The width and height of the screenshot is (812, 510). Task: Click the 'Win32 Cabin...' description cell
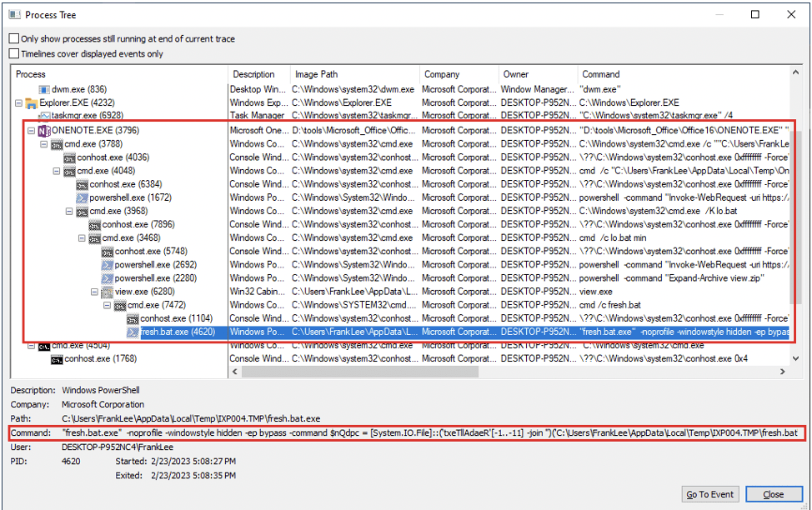258,292
